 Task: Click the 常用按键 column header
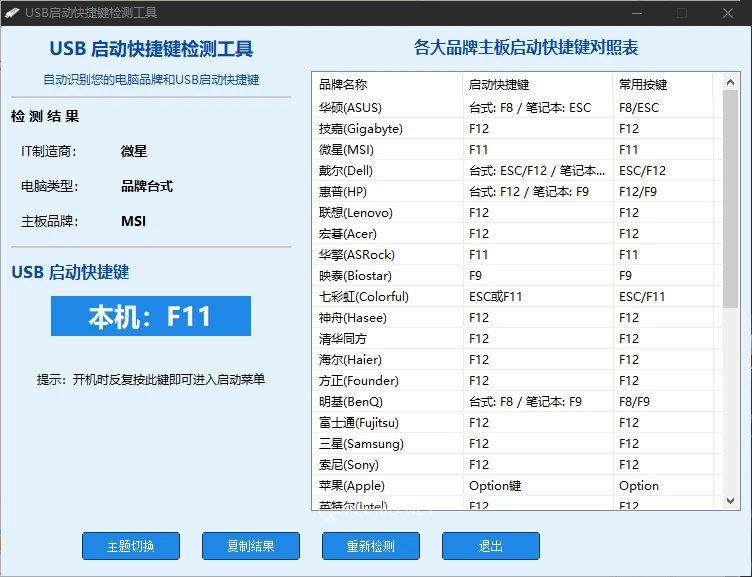pyautogui.click(x=663, y=85)
